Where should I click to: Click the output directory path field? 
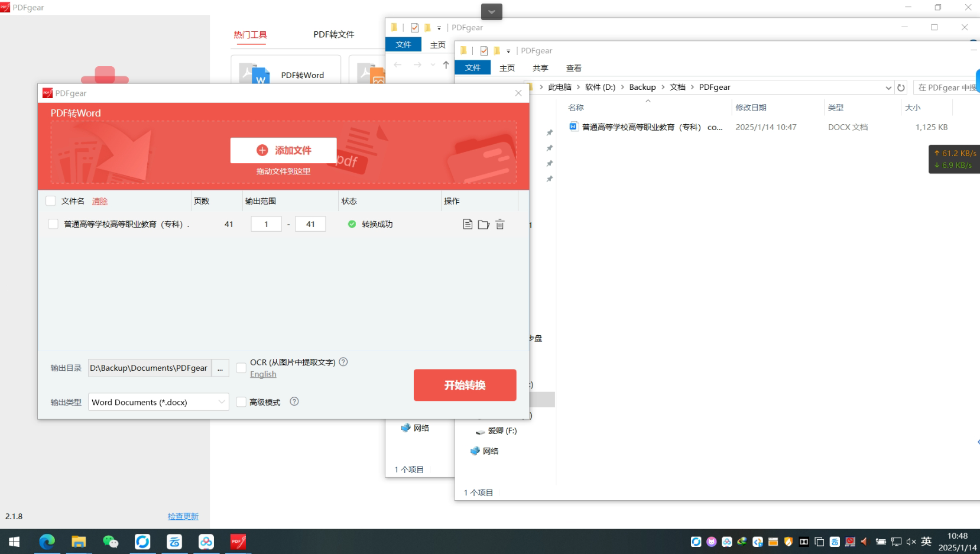pyautogui.click(x=150, y=368)
